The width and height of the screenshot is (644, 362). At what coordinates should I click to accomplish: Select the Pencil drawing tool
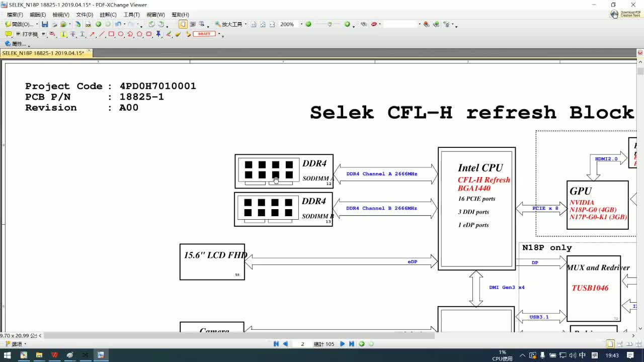point(169,34)
